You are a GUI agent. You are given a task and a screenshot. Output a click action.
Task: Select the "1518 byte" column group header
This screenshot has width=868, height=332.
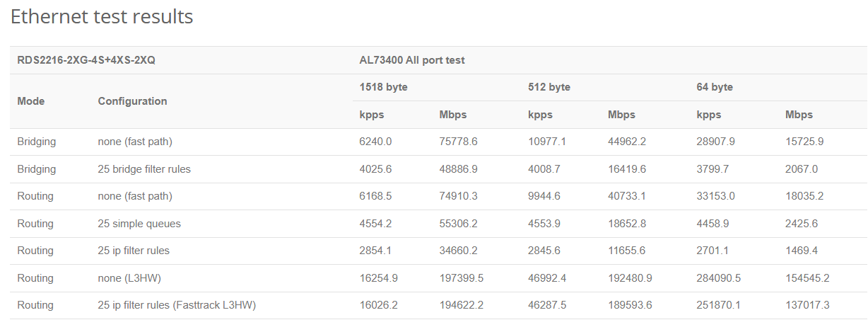(x=384, y=87)
